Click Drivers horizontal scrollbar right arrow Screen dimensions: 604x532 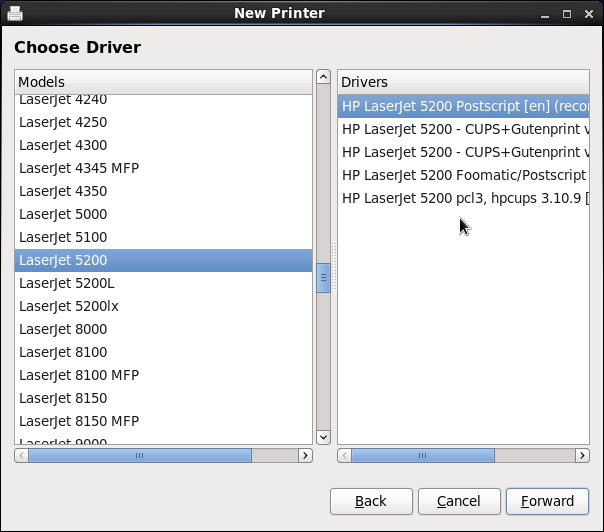coord(582,455)
